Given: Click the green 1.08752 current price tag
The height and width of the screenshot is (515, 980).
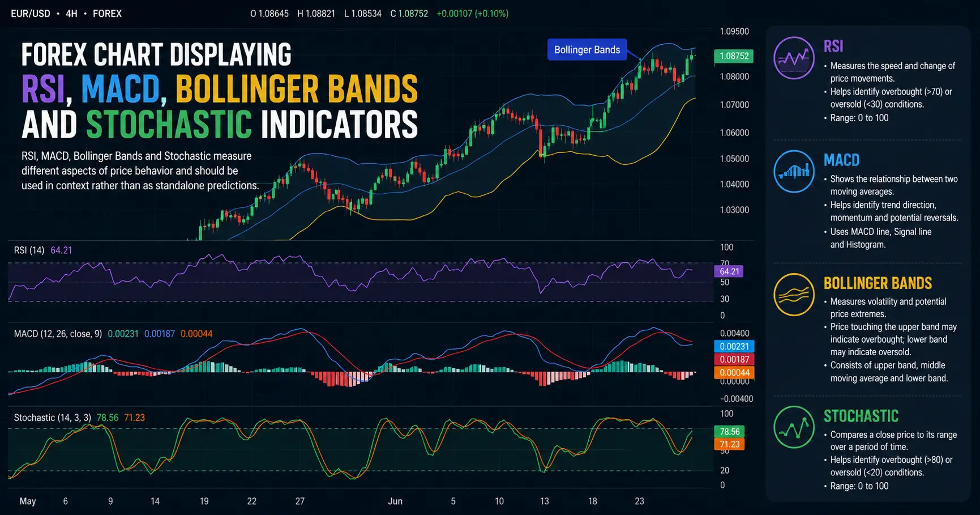Looking at the screenshot, I should [734, 56].
